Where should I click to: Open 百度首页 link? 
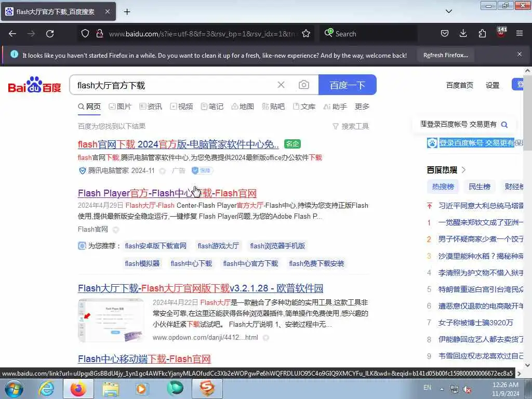(x=459, y=85)
